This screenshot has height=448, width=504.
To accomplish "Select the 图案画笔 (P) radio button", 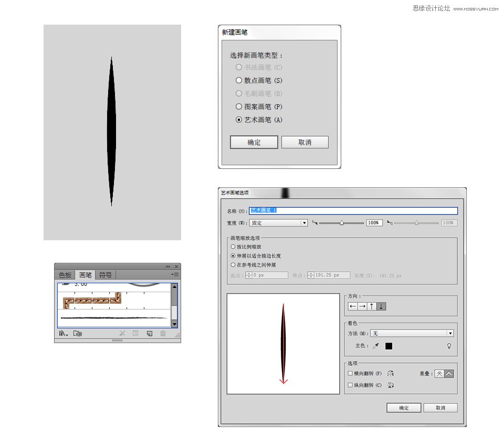I will [239, 106].
